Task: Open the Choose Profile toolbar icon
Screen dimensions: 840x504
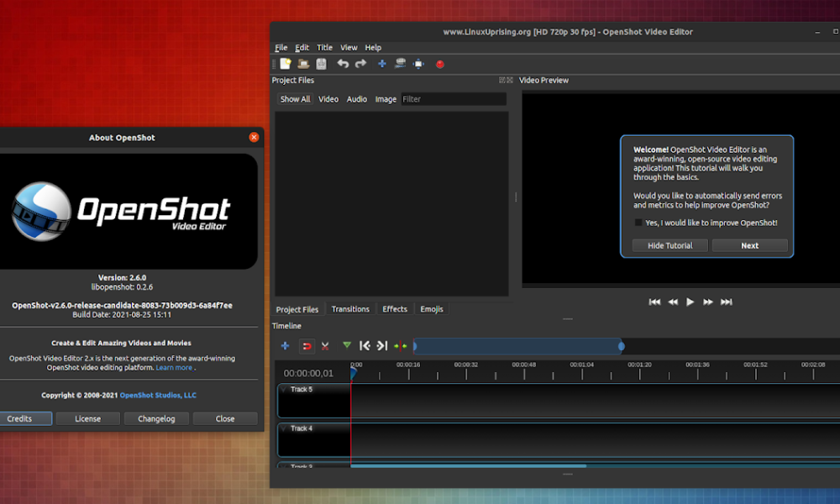Action: (400, 64)
